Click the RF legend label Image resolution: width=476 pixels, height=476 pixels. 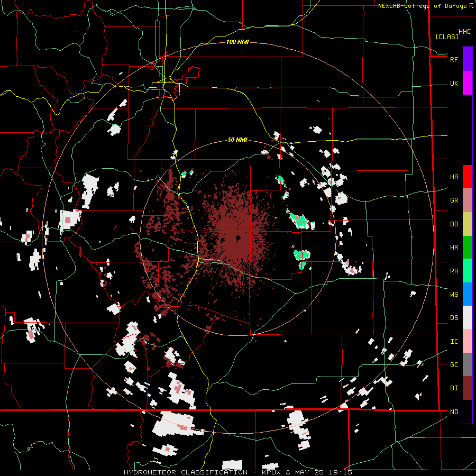click(x=454, y=59)
